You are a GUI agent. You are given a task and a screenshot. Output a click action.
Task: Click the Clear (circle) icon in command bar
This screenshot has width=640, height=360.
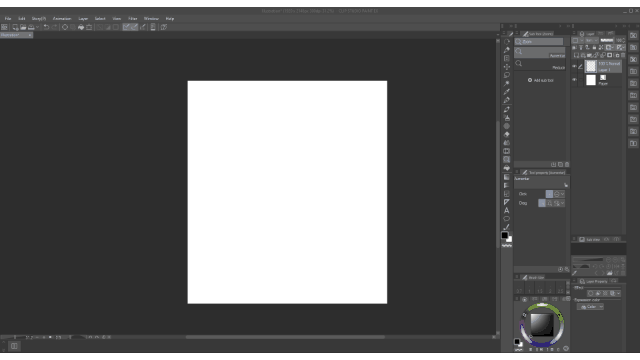[64, 27]
